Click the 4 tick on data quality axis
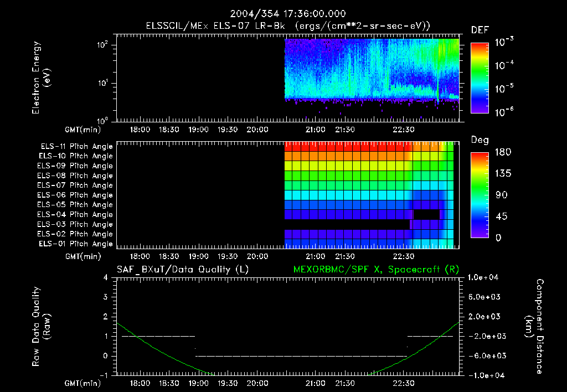This screenshot has height=392, width=567. [x=106, y=277]
